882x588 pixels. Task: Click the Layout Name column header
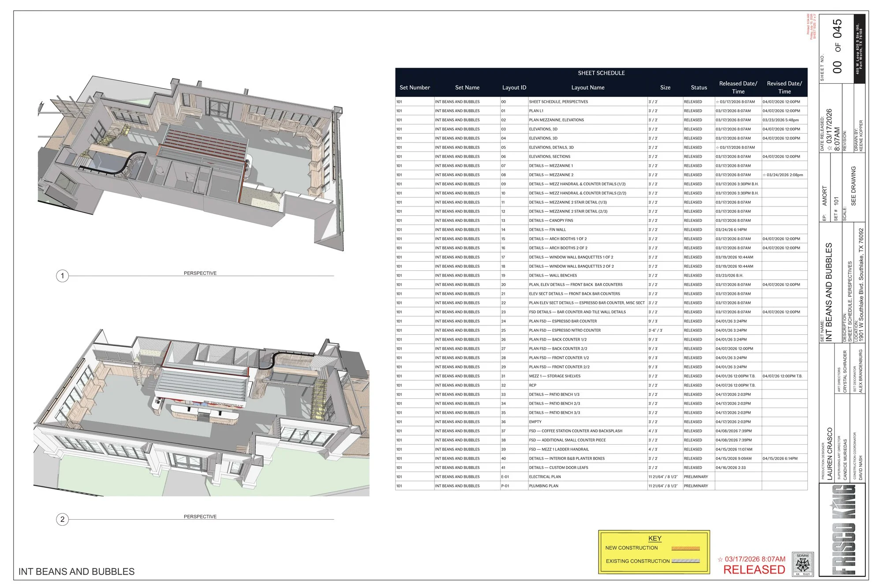(588, 87)
